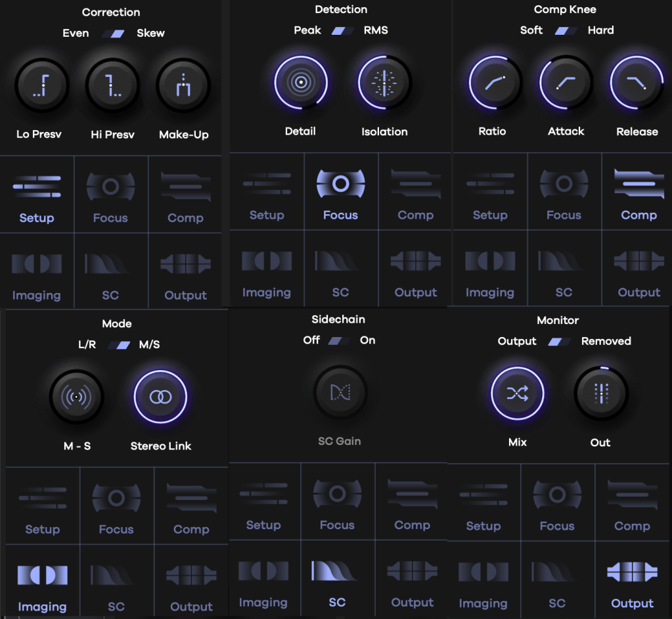Viewport: 672px width, 619px height.
Task: Toggle the Peak/RMS Detection switch
Action: (x=343, y=31)
